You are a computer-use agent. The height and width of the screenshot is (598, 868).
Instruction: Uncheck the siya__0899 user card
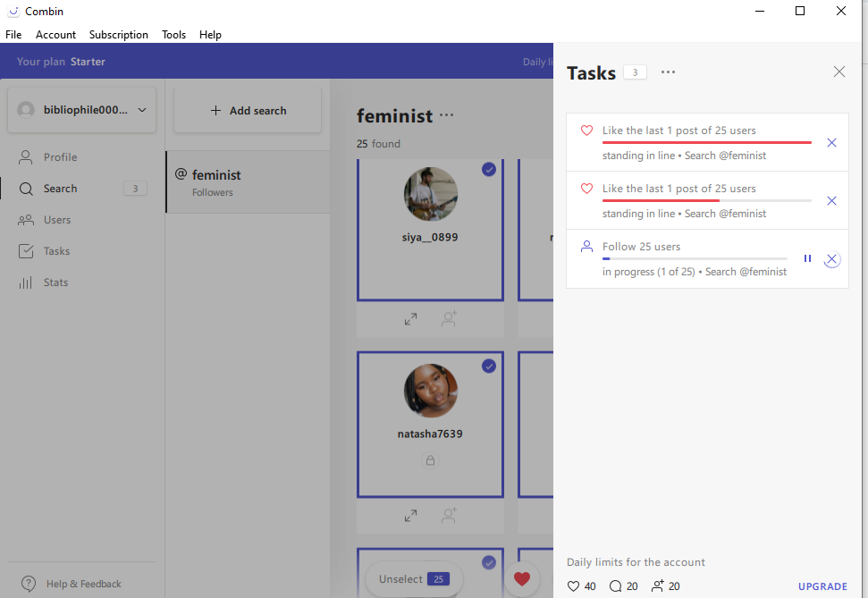(x=489, y=170)
